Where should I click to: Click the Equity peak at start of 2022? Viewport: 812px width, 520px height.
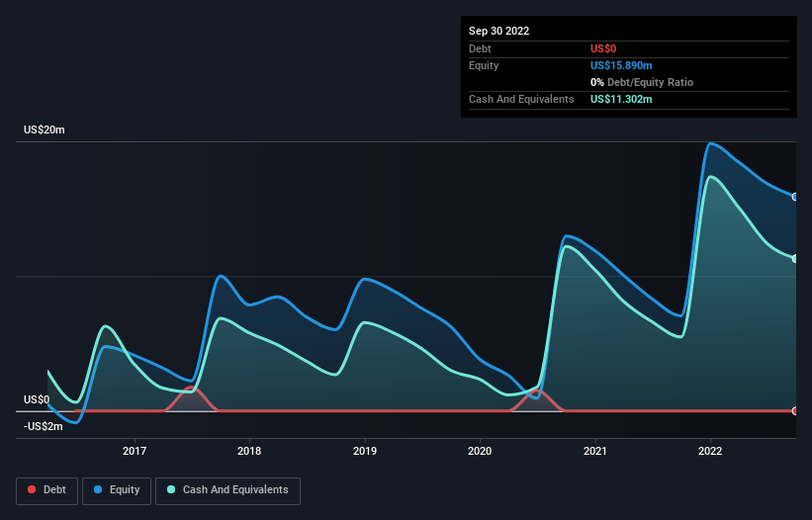click(711, 143)
